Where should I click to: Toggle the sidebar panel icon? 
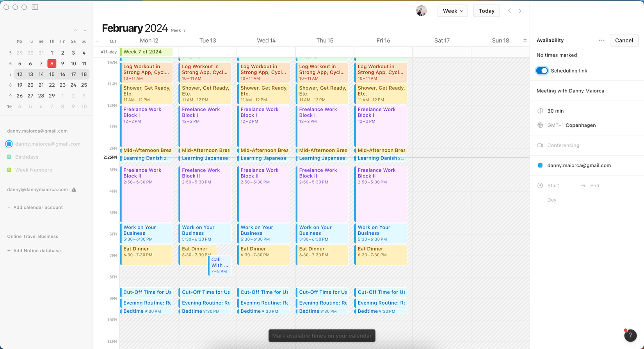click(35, 7)
